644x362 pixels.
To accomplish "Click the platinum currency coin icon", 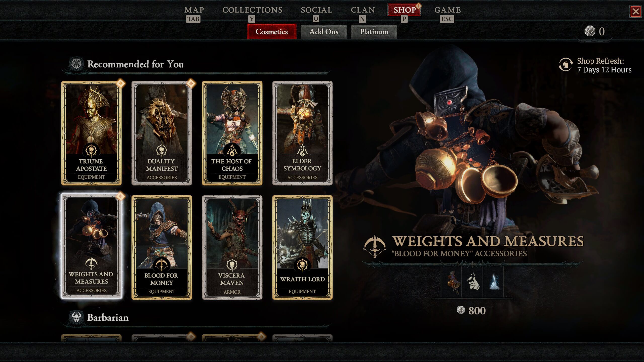I will pyautogui.click(x=590, y=31).
